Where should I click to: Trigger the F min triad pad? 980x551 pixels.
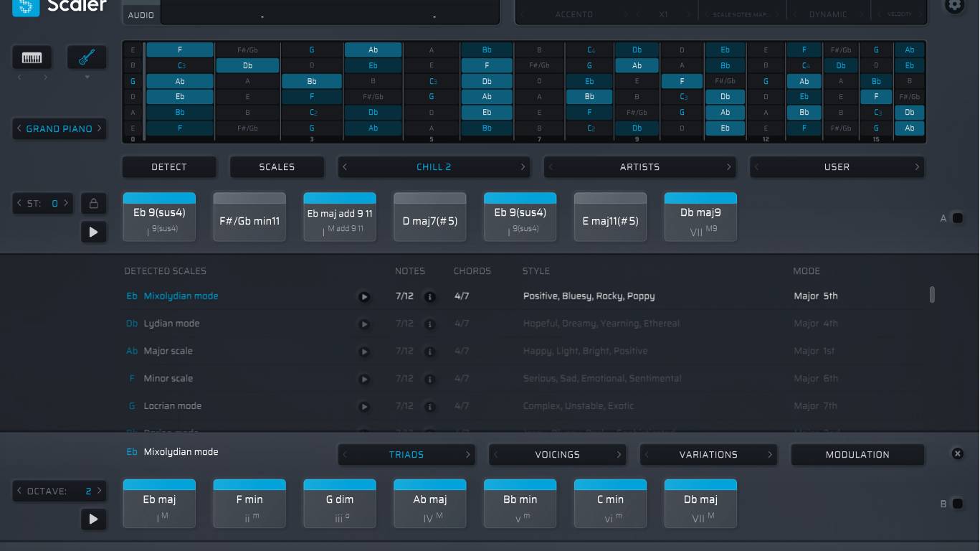click(249, 504)
